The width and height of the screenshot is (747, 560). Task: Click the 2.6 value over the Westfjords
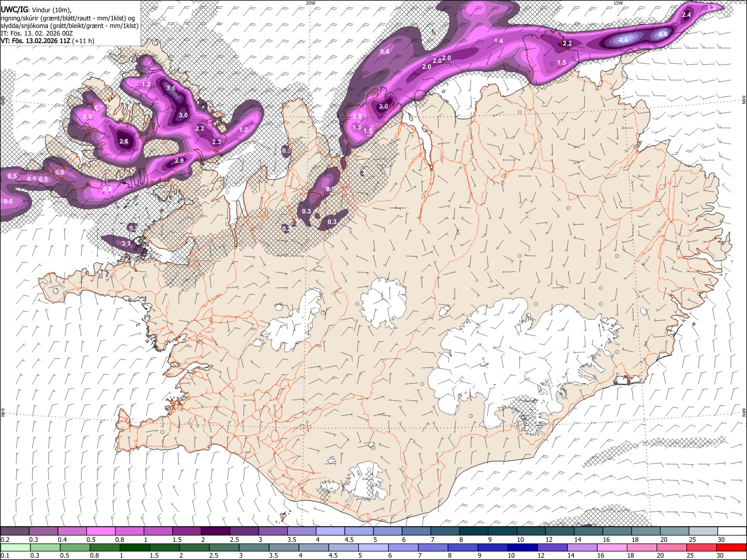124,141
